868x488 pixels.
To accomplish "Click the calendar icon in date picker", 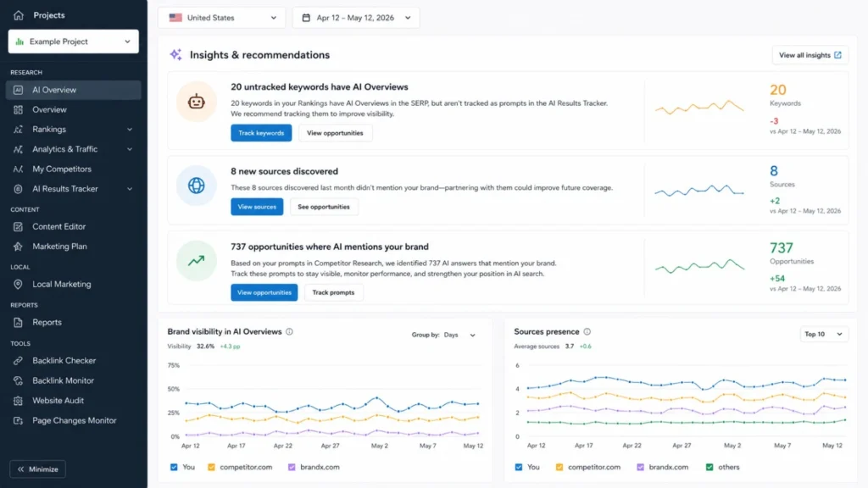I will 306,18.
